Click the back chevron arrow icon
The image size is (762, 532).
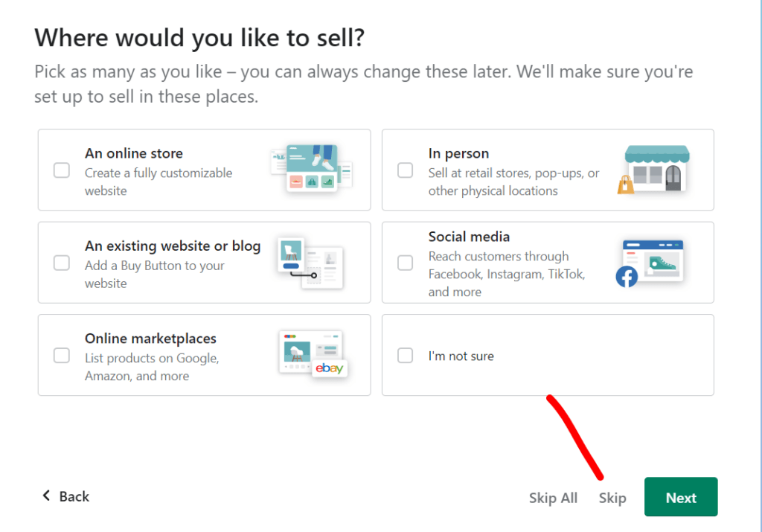point(46,496)
